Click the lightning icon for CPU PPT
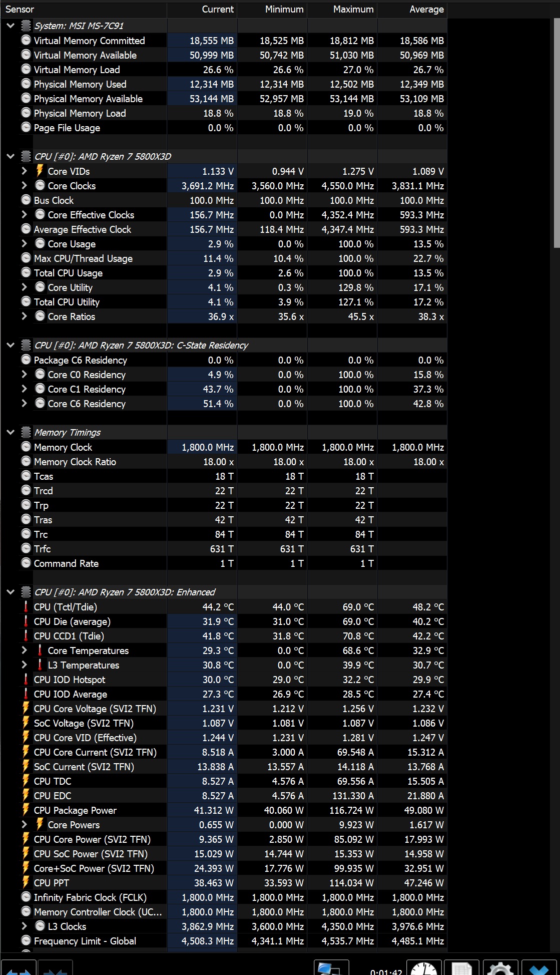560x975 pixels. 26,883
